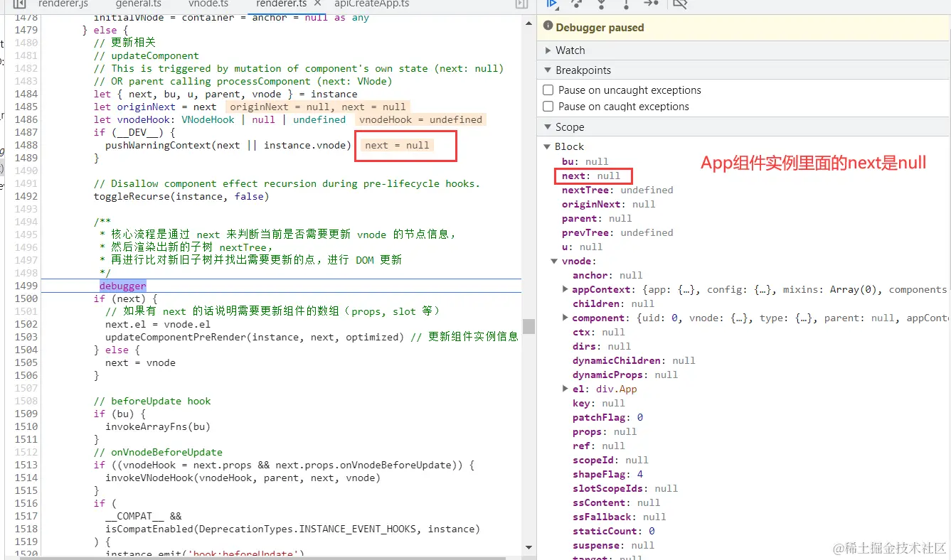Click the toggleRecurse(instance, false) code line
951x560 pixels.
(x=181, y=196)
